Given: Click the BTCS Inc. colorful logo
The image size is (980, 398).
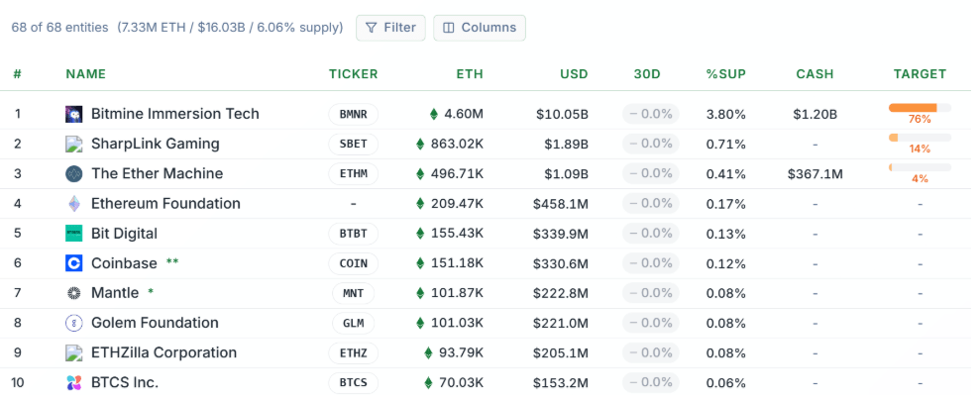Looking at the screenshot, I should (73, 383).
